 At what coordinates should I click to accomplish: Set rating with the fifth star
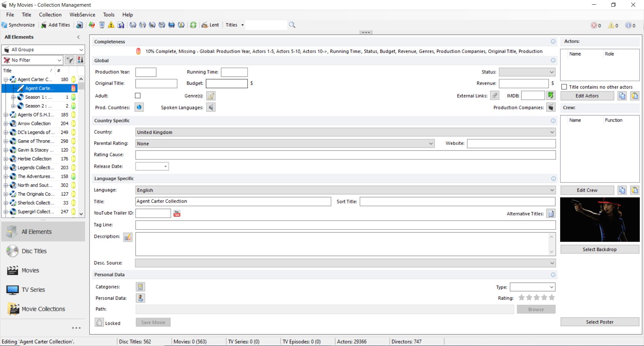point(552,297)
